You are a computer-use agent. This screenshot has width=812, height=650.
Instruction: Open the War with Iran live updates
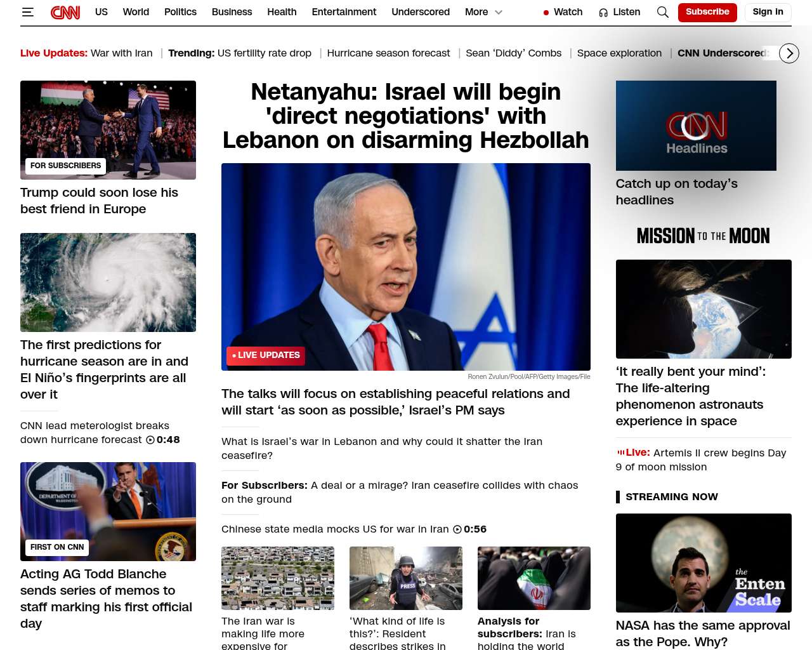(122, 53)
